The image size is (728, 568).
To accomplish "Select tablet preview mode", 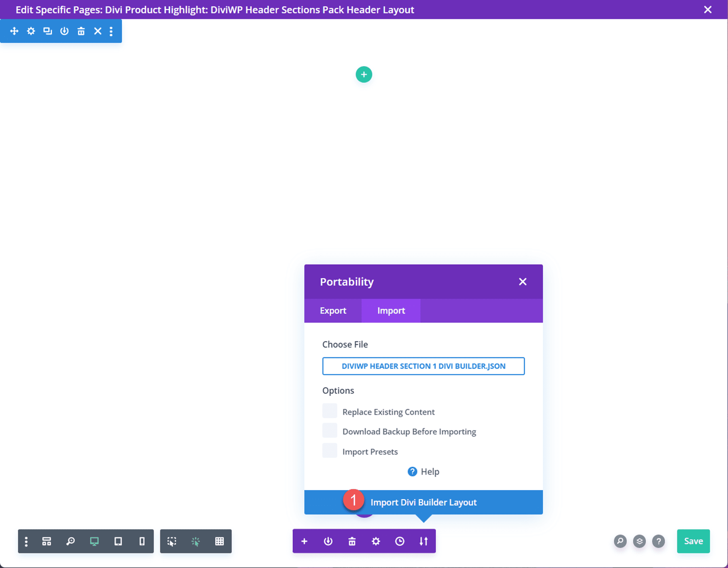I will point(118,541).
